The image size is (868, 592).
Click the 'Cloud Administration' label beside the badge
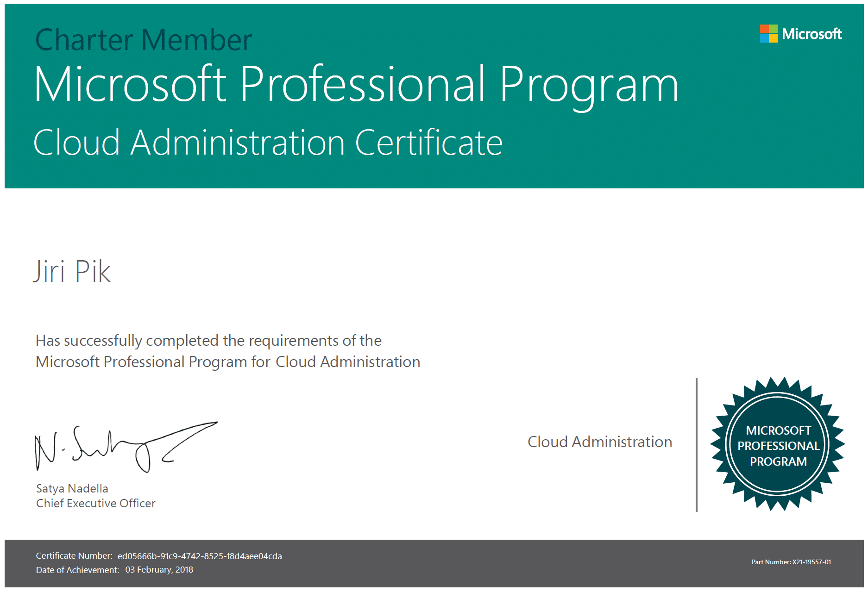(599, 442)
